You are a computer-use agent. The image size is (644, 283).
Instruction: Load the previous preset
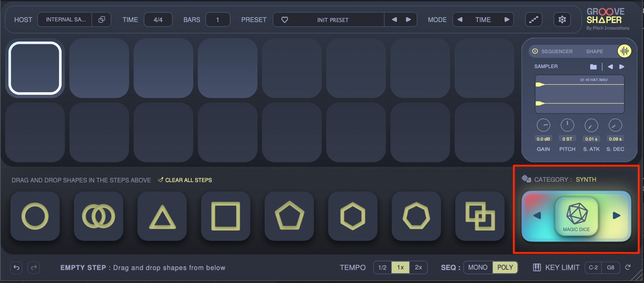click(x=394, y=19)
